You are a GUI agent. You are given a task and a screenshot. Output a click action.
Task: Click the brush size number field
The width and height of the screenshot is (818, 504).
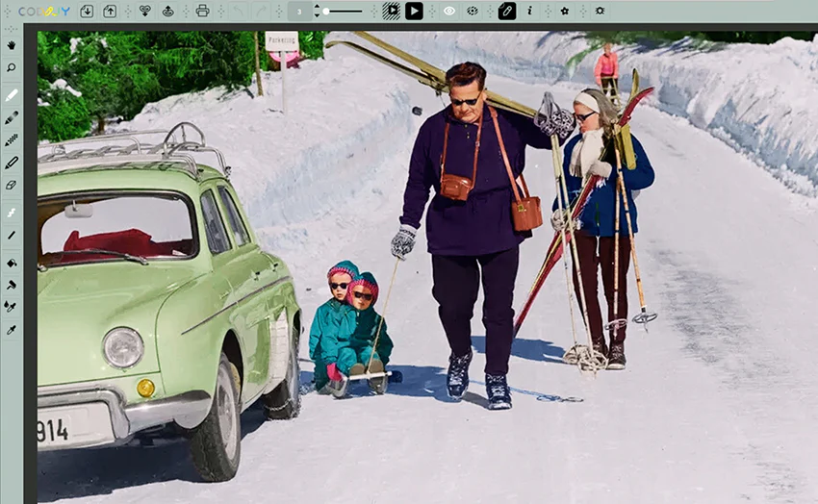(x=299, y=11)
